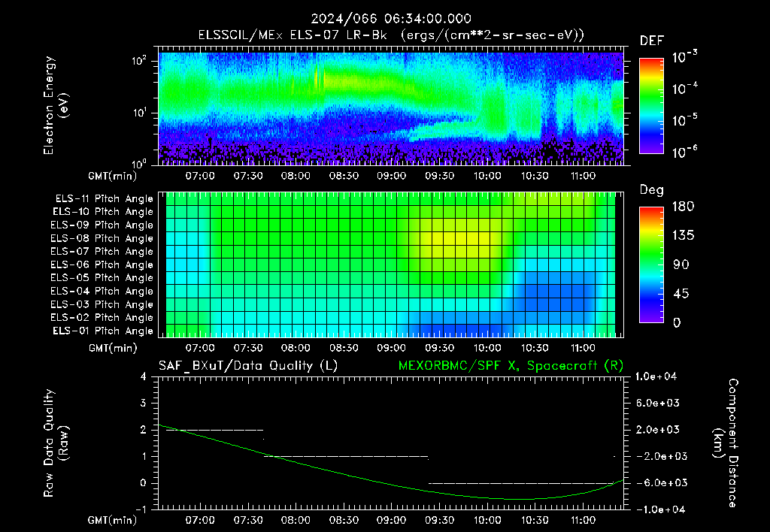The height and width of the screenshot is (532, 770).
Task: Select the ELS-05 Pitch Angle row label
Action: tap(102, 278)
